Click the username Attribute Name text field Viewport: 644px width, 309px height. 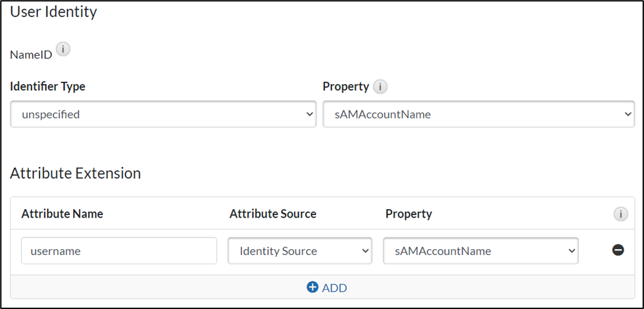coord(119,250)
